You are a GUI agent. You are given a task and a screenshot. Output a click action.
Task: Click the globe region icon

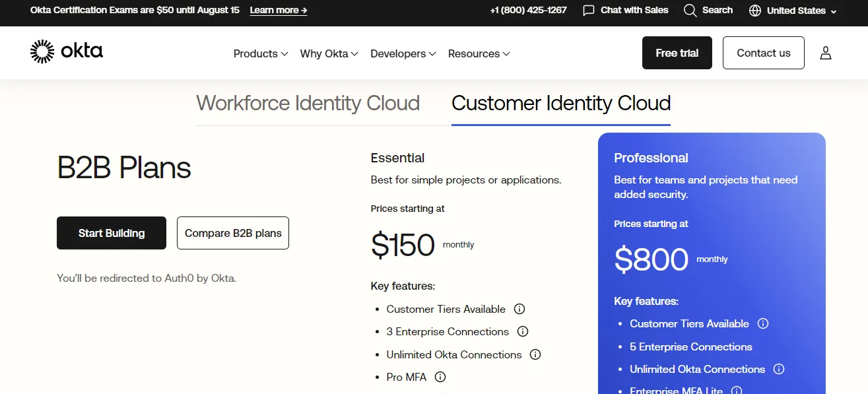[755, 11]
